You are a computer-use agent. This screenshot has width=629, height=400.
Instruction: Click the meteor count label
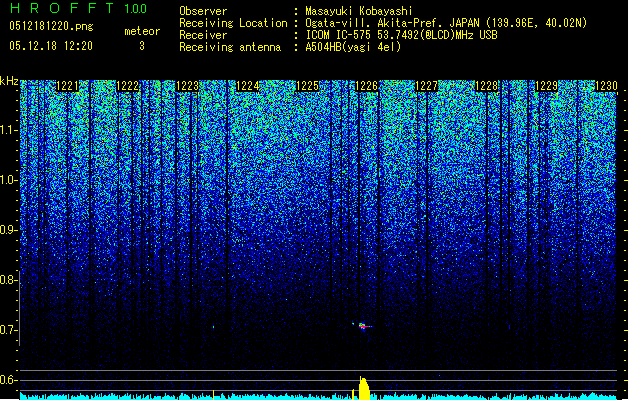pos(142,31)
